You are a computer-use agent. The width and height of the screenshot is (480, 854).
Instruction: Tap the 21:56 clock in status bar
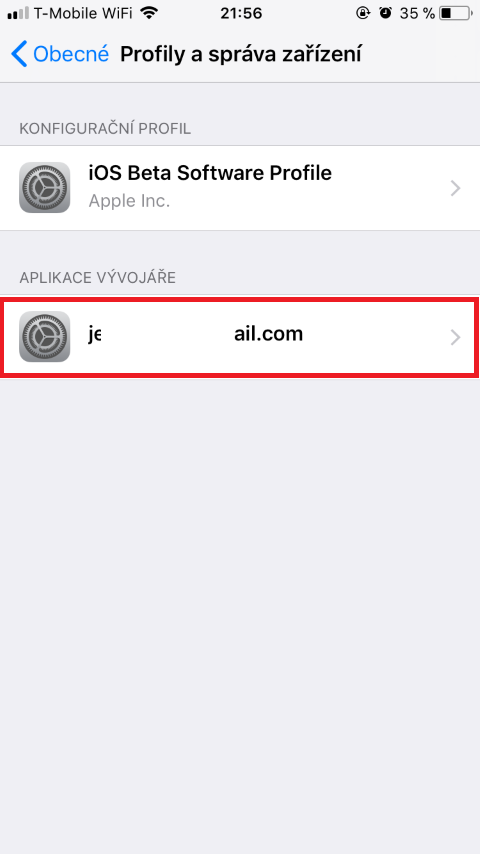(x=241, y=13)
